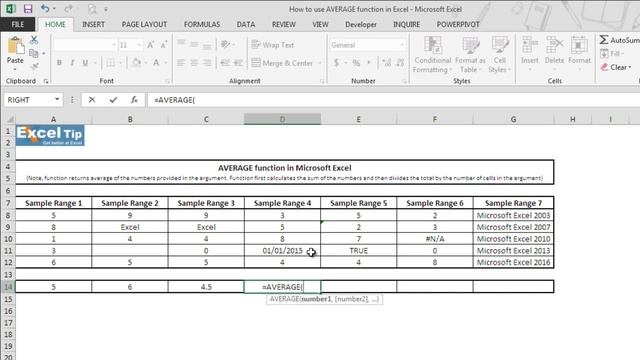Click Increase Indent icon
Screen dimensions: 640x360
coord(238,63)
